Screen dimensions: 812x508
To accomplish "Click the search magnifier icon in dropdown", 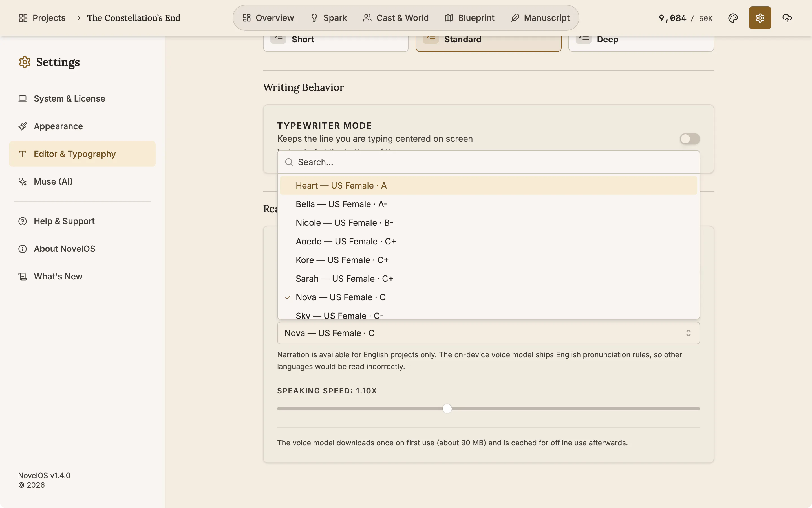I will point(288,162).
